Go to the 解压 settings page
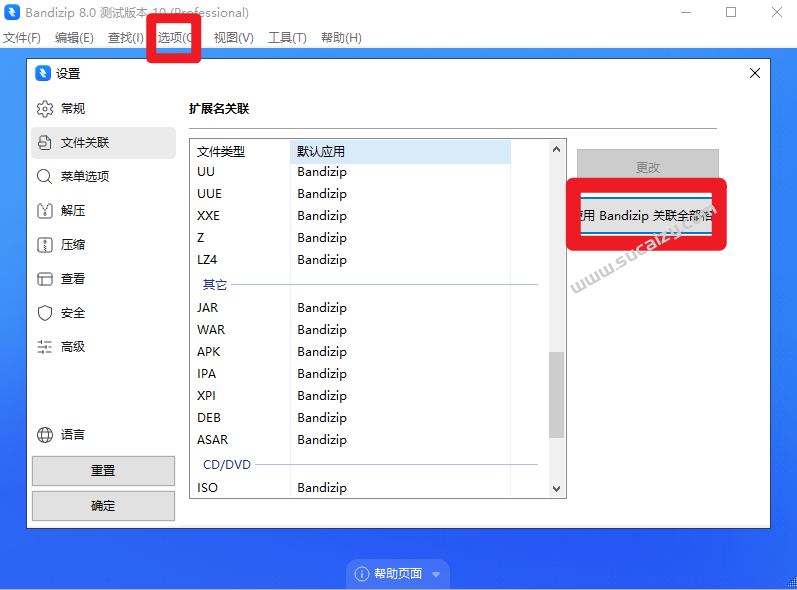The image size is (797, 590). (104, 211)
